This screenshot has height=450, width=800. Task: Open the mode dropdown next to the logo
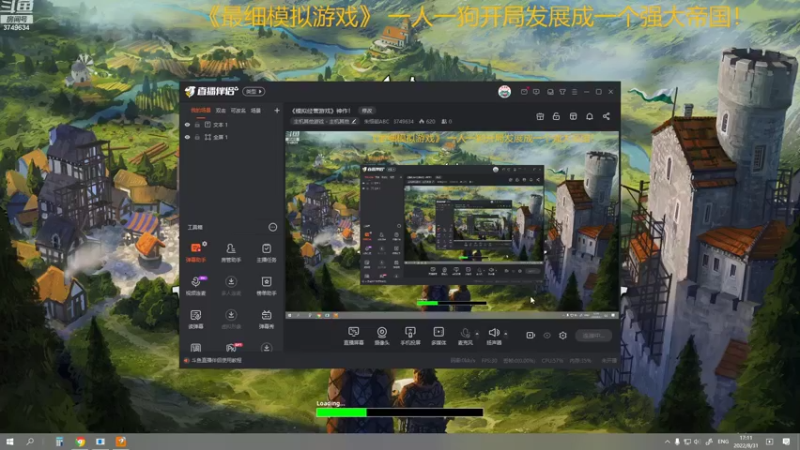pyautogui.click(x=254, y=91)
